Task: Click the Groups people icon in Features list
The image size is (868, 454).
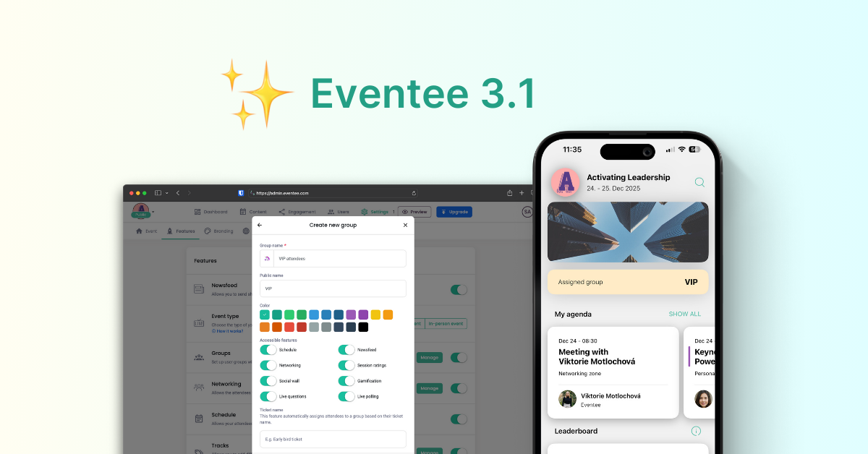Action: (x=199, y=357)
